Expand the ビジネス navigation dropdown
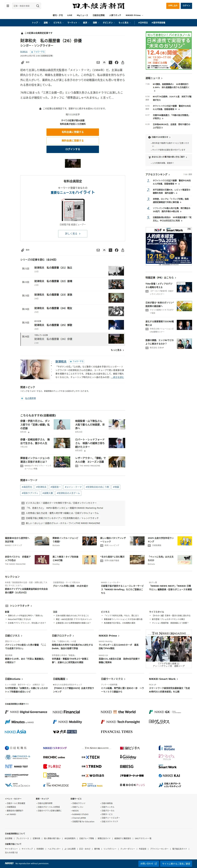Screen dimensions: 197x868 (59, 23)
